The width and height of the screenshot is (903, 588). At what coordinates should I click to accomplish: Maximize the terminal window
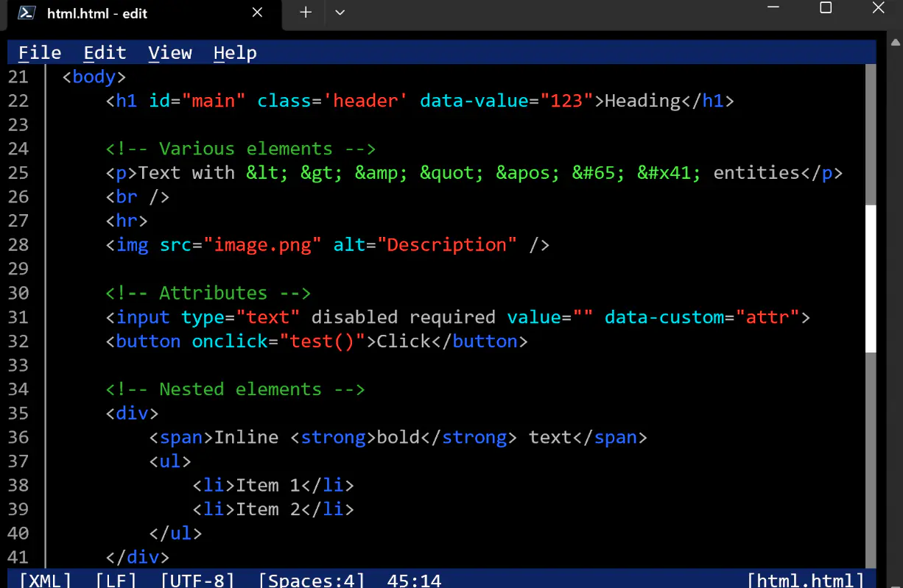click(x=826, y=8)
